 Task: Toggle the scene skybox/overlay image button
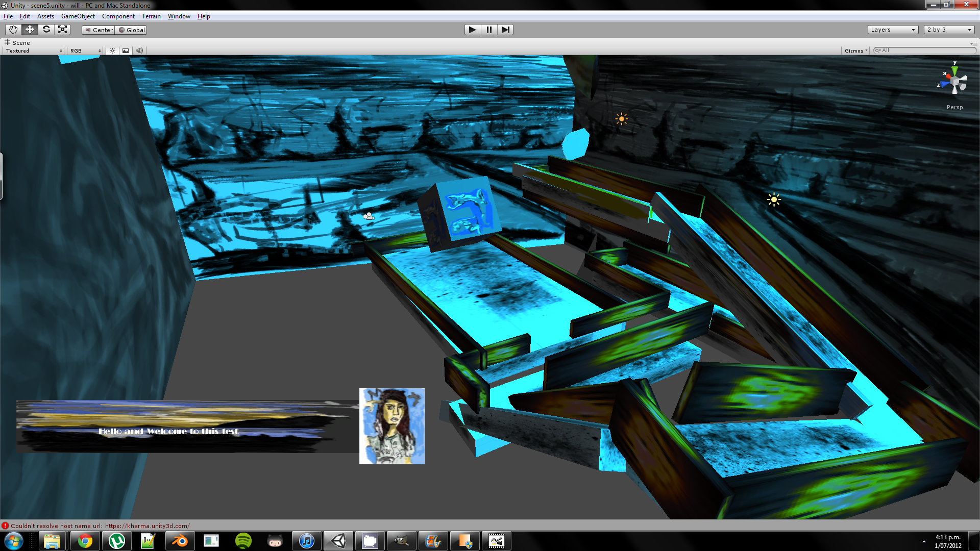click(126, 51)
